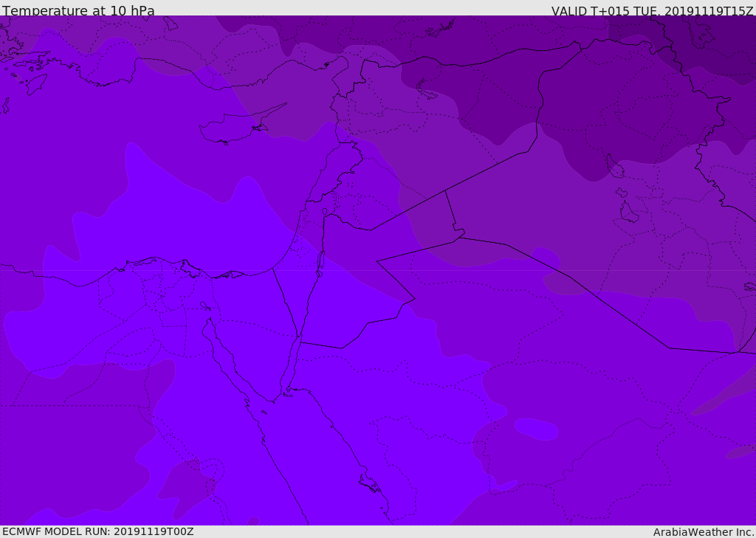This screenshot has width=756, height=538.
Task: Click the "Temperature at 10 hPa" title
Action: [x=78, y=11]
